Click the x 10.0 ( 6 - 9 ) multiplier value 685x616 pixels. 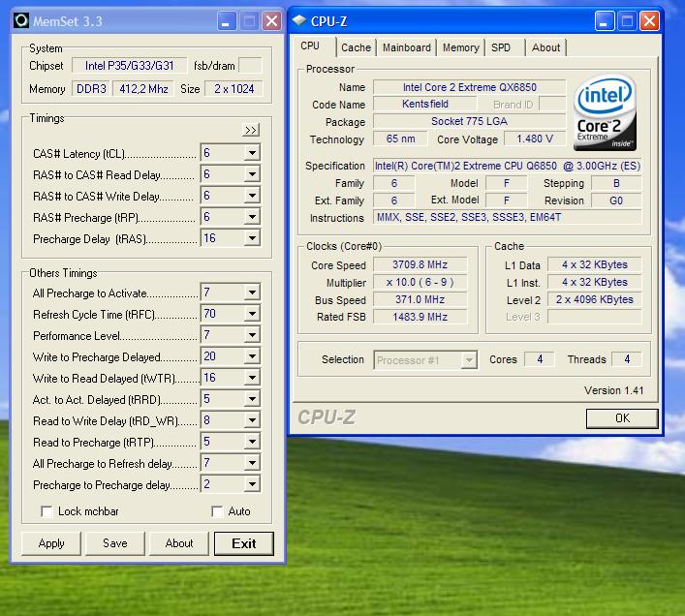point(420,282)
